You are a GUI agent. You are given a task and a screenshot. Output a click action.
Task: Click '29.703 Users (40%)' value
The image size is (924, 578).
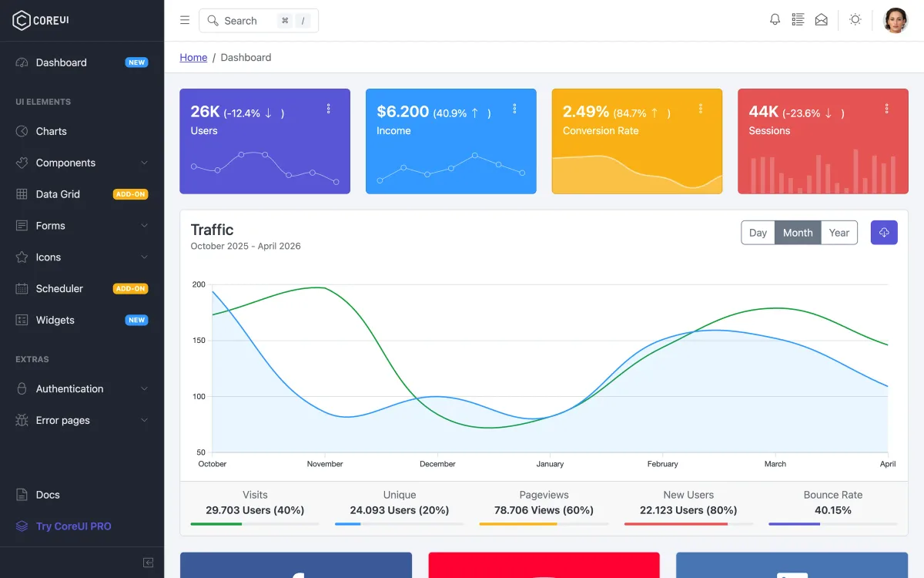[x=255, y=510]
